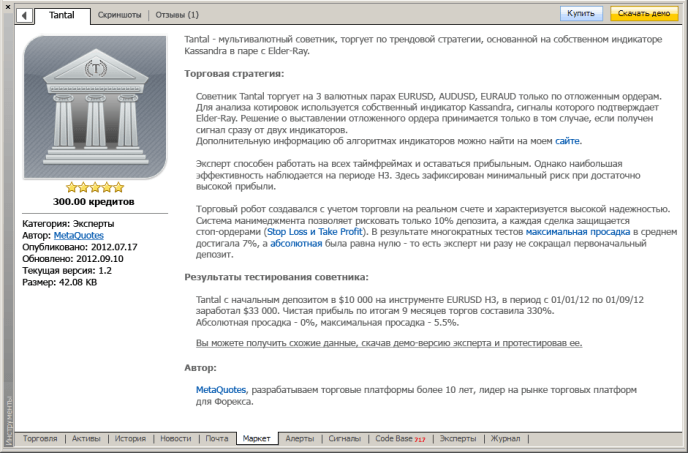Follow the сайте link
The height and width of the screenshot is (453, 688).
pos(567,141)
